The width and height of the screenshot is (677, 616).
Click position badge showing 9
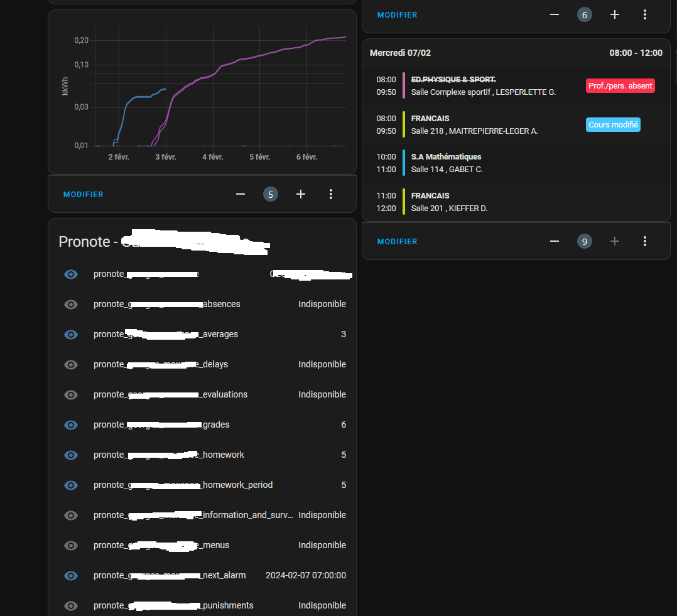(x=585, y=241)
